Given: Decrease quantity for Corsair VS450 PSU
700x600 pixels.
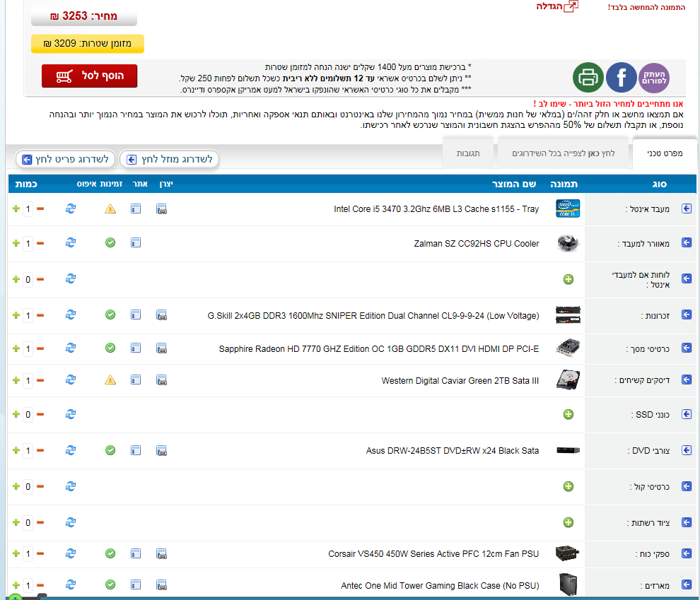Looking at the screenshot, I should pyautogui.click(x=40, y=554).
